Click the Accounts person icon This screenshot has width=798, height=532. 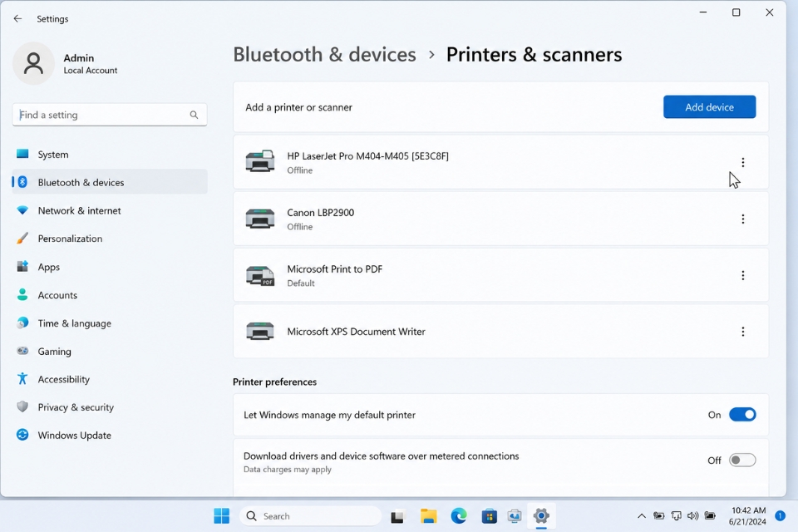tap(22, 295)
